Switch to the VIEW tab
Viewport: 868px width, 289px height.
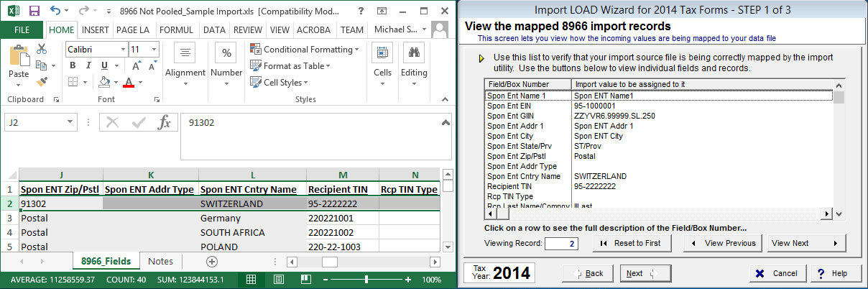[x=280, y=30]
